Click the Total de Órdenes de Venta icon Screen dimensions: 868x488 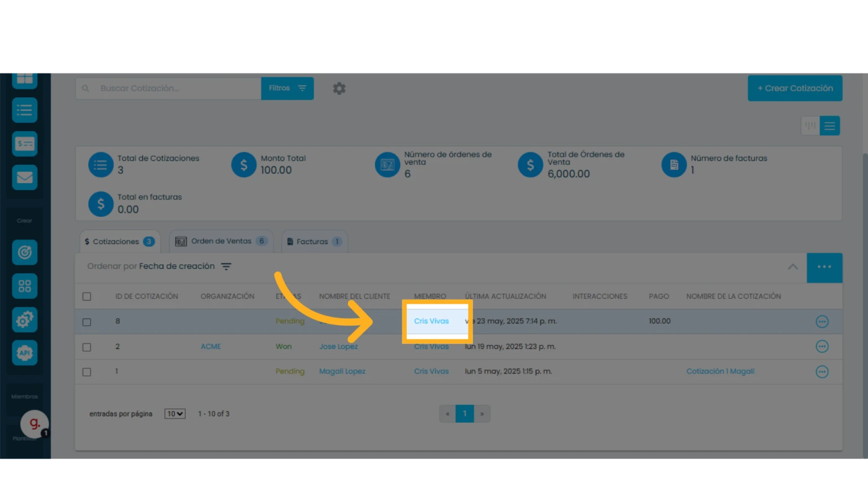pyautogui.click(x=530, y=165)
